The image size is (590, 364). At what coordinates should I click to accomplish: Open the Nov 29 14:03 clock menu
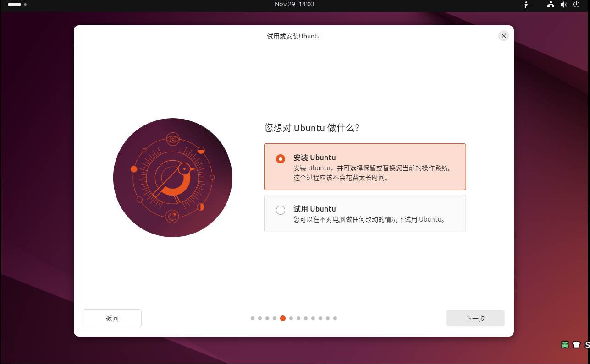coord(294,4)
